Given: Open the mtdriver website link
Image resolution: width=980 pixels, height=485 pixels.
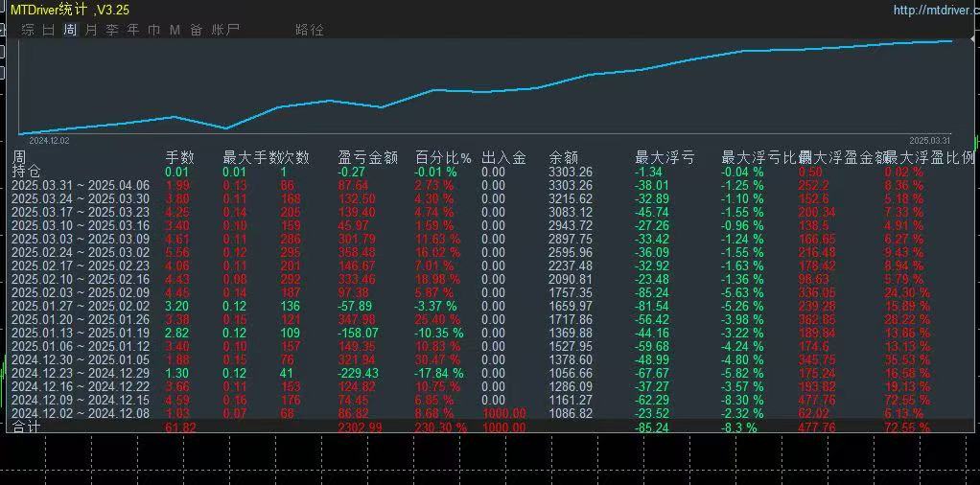Looking at the screenshot, I should (936, 10).
